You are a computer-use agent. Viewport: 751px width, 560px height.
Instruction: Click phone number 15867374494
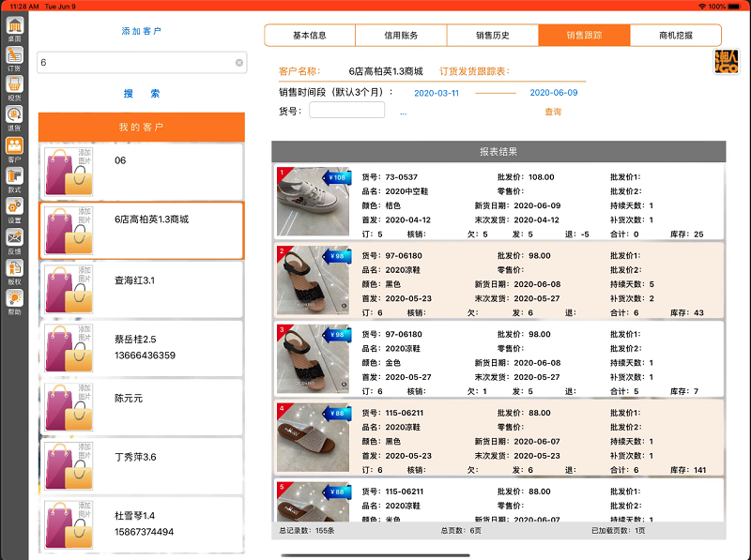click(x=145, y=532)
